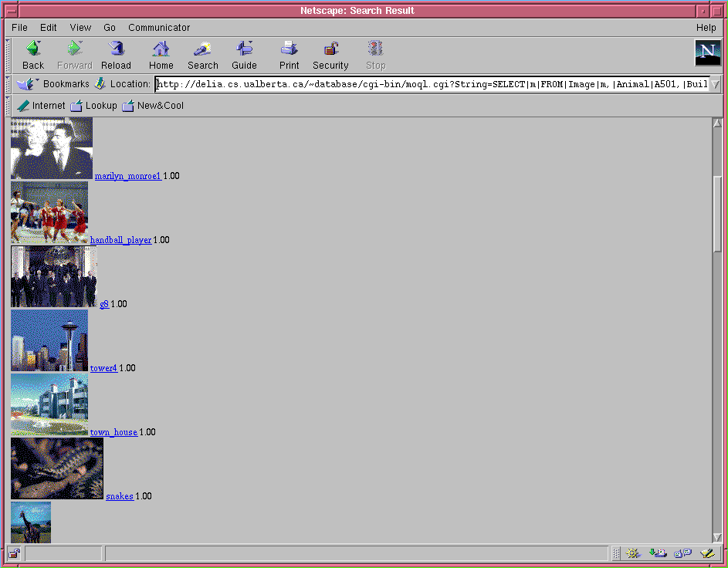Collapse the location toolbar via its handle
Screen dimensions: 728x568
(8, 84)
